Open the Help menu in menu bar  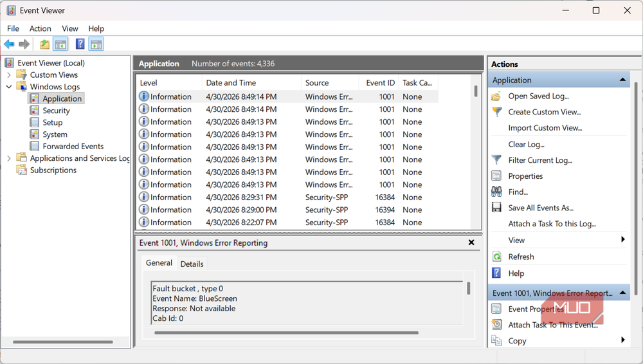(96, 28)
